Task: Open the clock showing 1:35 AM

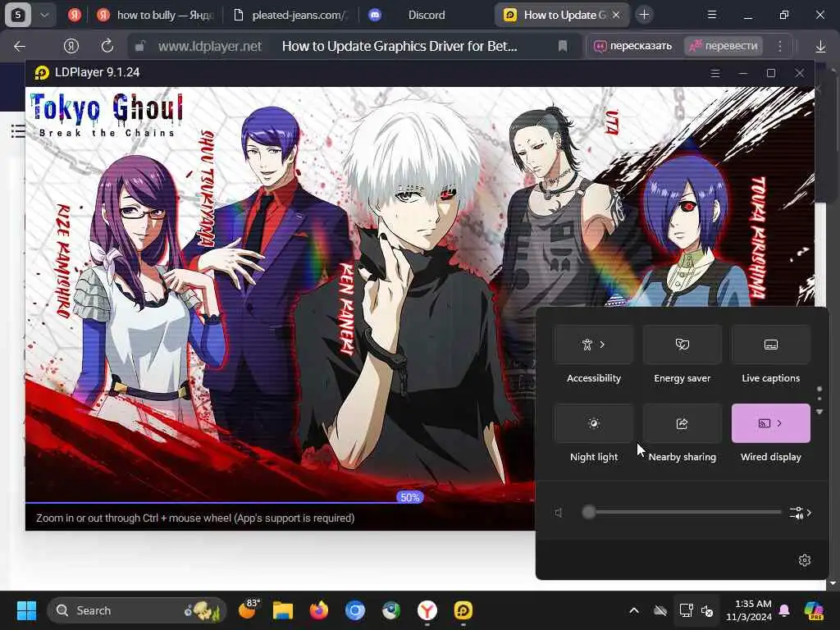Action: click(748, 610)
